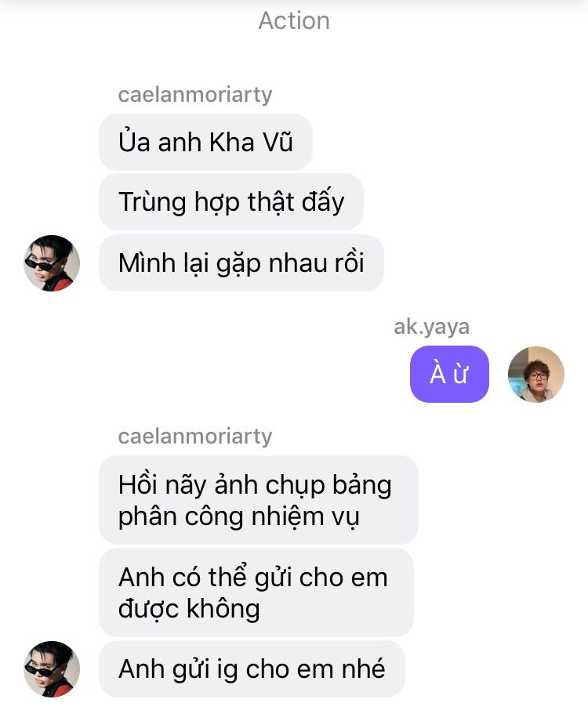This screenshot has width=588, height=710.
Task: Select the "Trùng hợp thật đấy" message
Action: [x=231, y=202]
